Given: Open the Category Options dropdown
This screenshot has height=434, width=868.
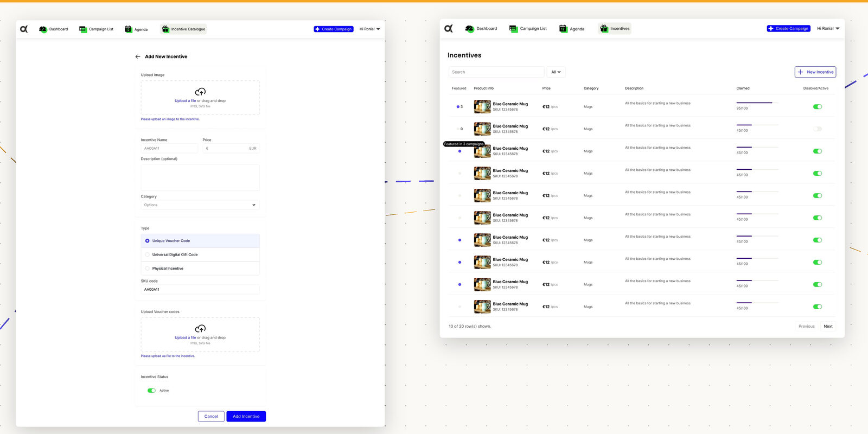Looking at the screenshot, I should coord(200,205).
